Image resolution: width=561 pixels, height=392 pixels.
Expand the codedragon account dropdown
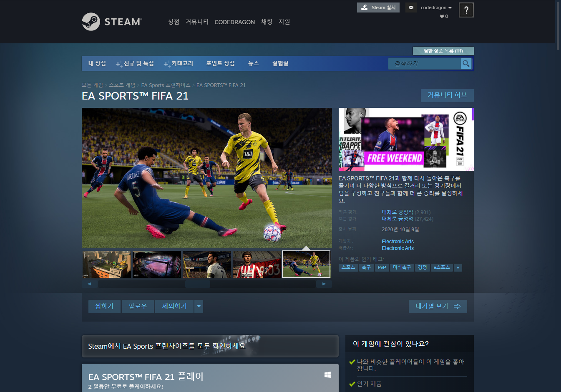(x=436, y=7)
